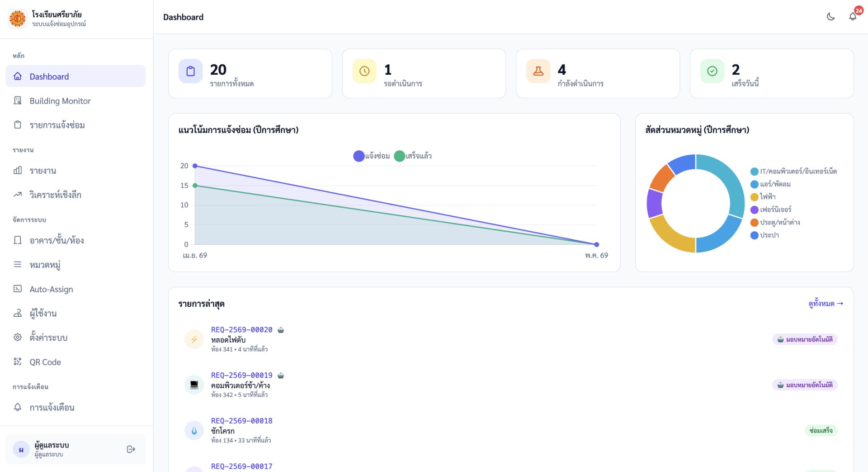
Task: Click the ซ่อมเสร็จ status badge
Action: coord(821,430)
